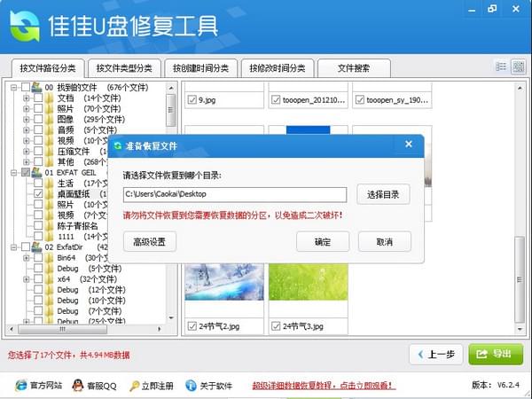The image size is (532, 399).
Task: Click the 官方网站 globe icon
Action: (x=20, y=386)
